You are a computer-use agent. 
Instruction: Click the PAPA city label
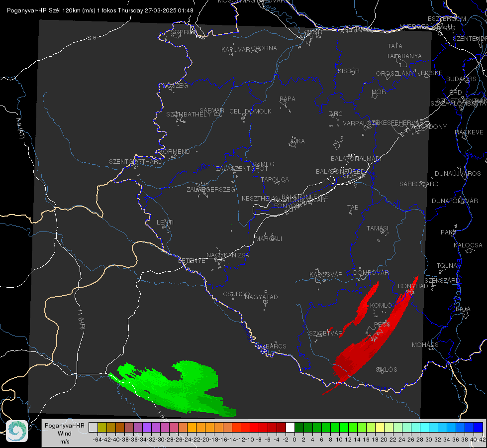click(x=288, y=99)
